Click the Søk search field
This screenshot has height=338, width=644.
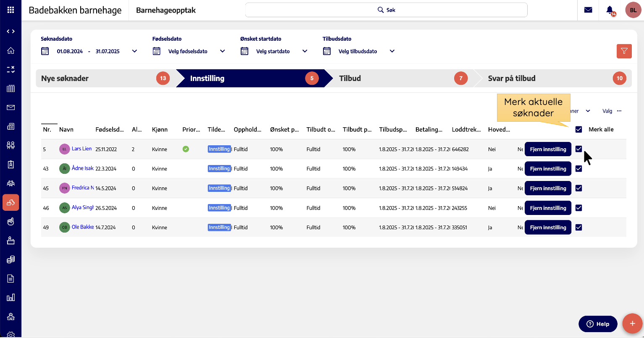click(386, 10)
